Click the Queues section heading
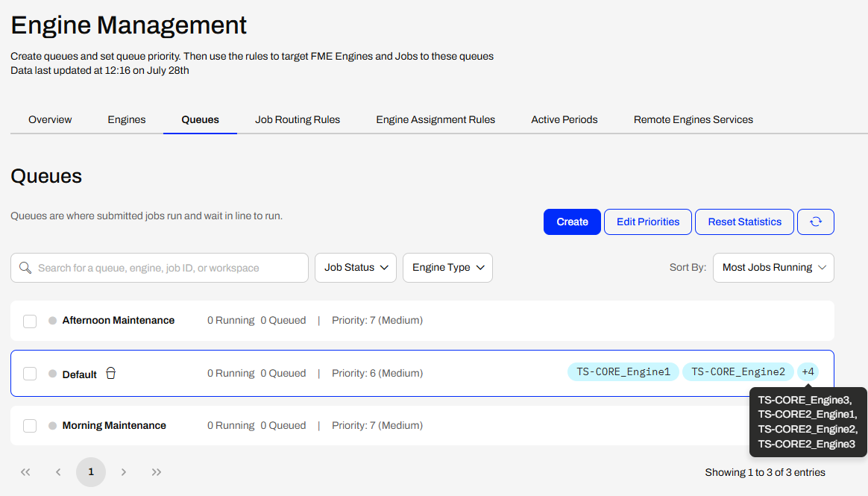 click(x=46, y=176)
